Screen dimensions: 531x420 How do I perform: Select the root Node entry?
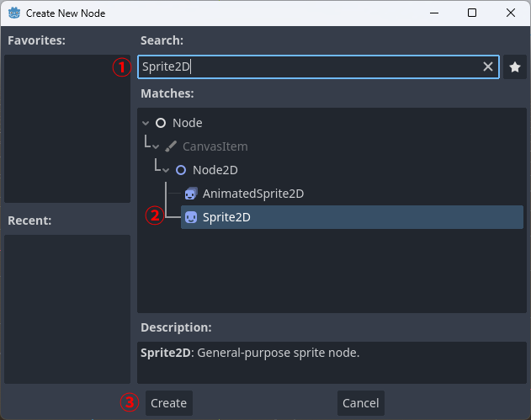pyautogui.click(x=188, y=123)
